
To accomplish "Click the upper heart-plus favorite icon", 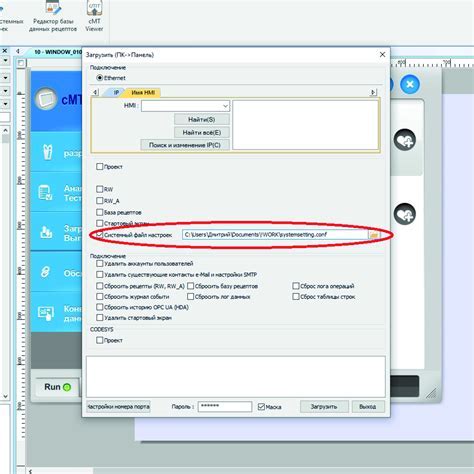I will point(405,140).
